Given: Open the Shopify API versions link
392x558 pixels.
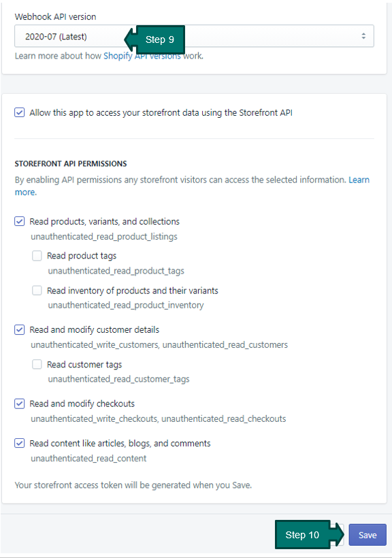Looking at the screenshot, I should [x=142, y=56].
